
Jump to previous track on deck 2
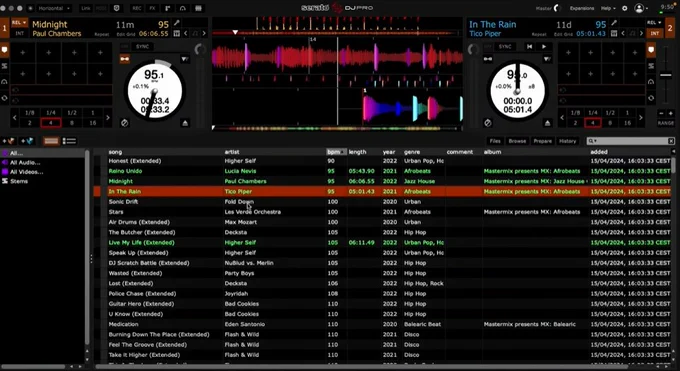pyautogui.click(x=530, y=46)
